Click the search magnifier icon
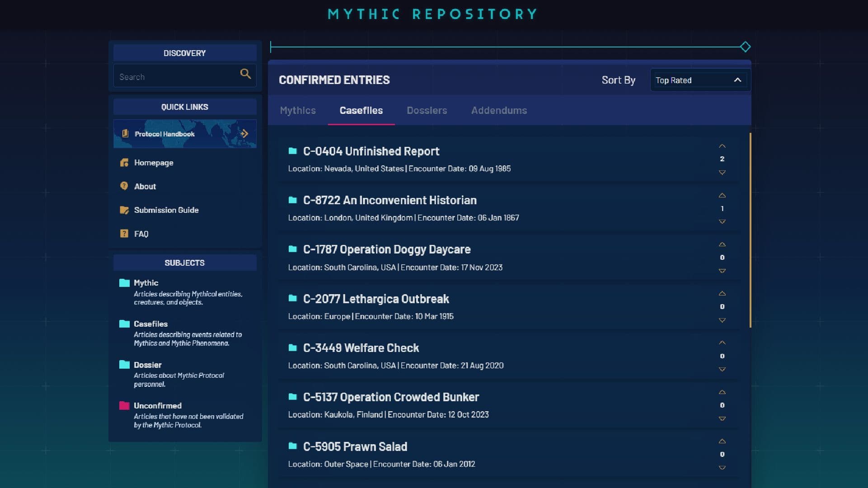This screenshot has height=488, width=868. point(245,74)
